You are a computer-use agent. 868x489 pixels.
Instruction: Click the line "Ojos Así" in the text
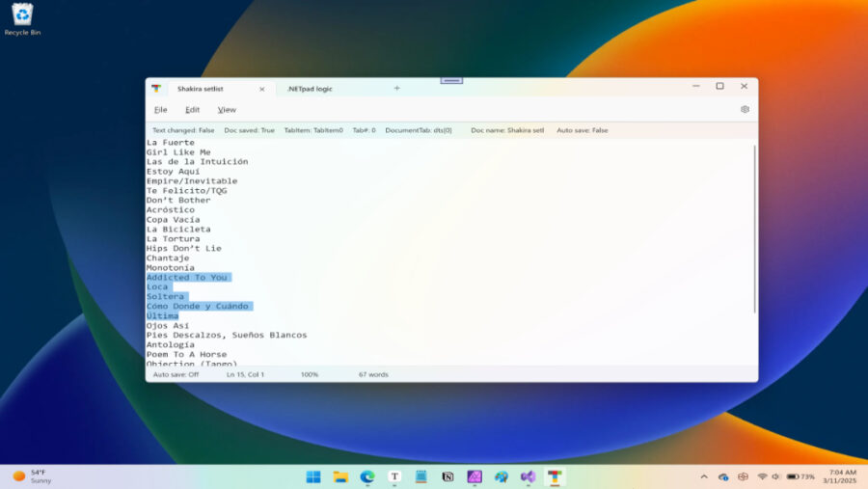168,326
